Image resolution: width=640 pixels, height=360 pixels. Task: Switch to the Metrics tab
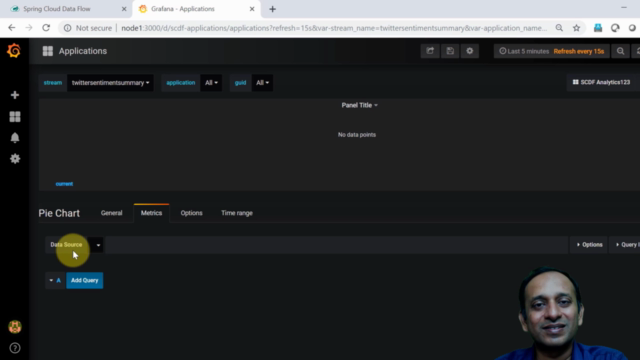pyautogui.click(x=151, y=213)
